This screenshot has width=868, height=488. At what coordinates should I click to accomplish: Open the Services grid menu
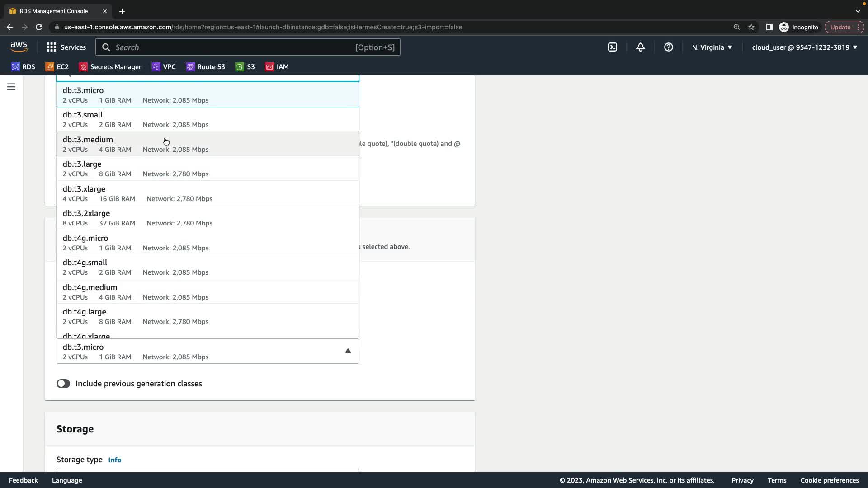tap(66, 47)
